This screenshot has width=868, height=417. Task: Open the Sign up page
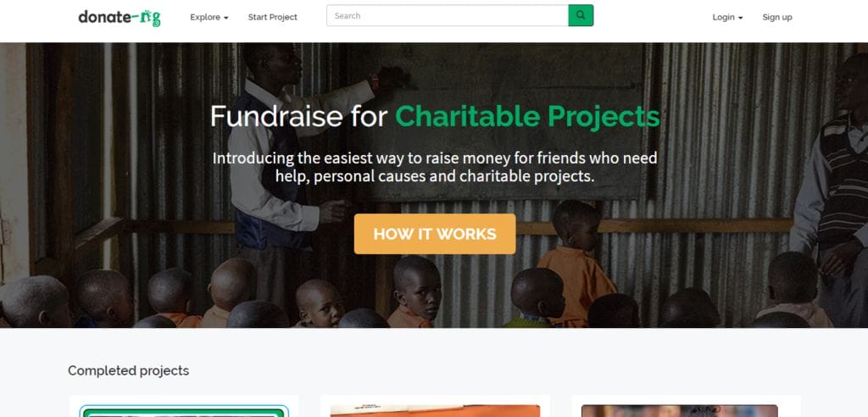776,17
